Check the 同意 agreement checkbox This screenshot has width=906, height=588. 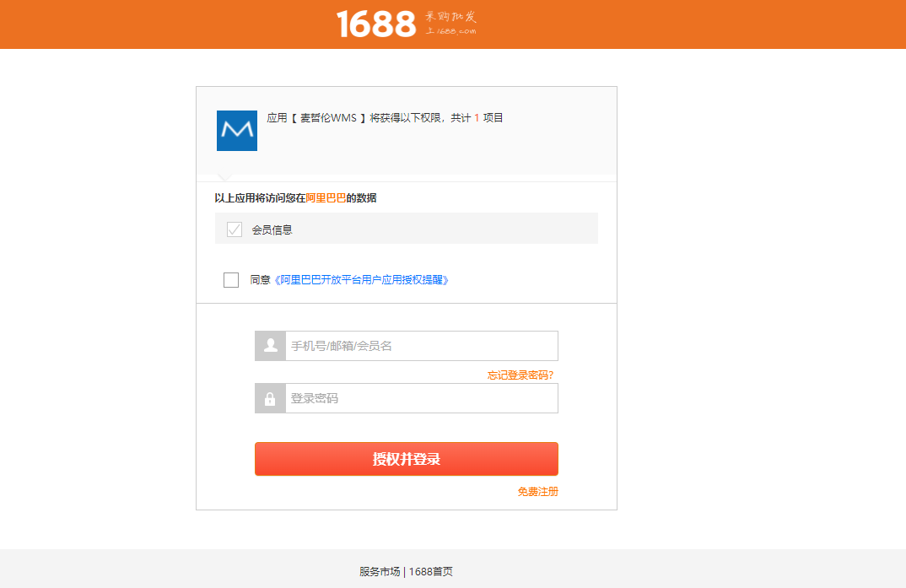[x=231, y=280]
